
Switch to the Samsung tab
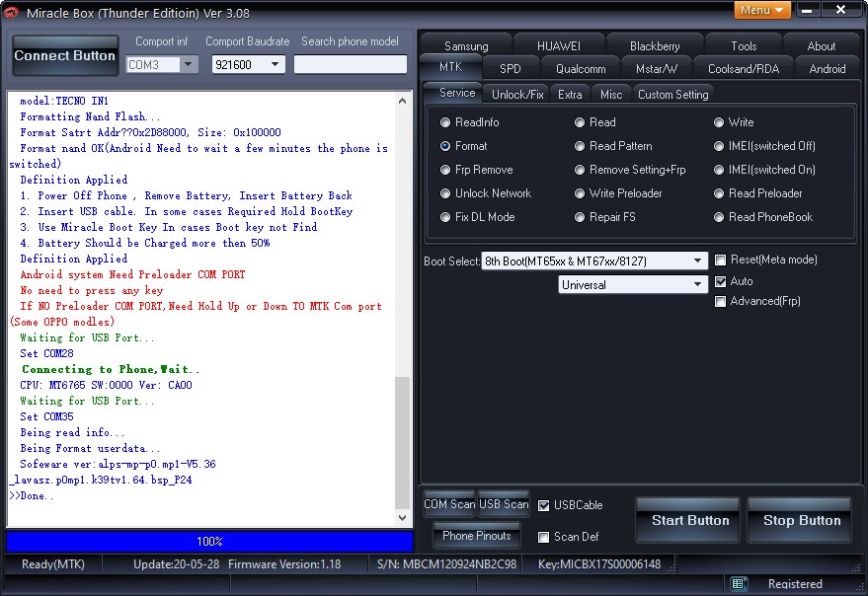pyautogui.click(x=466, y=46)
